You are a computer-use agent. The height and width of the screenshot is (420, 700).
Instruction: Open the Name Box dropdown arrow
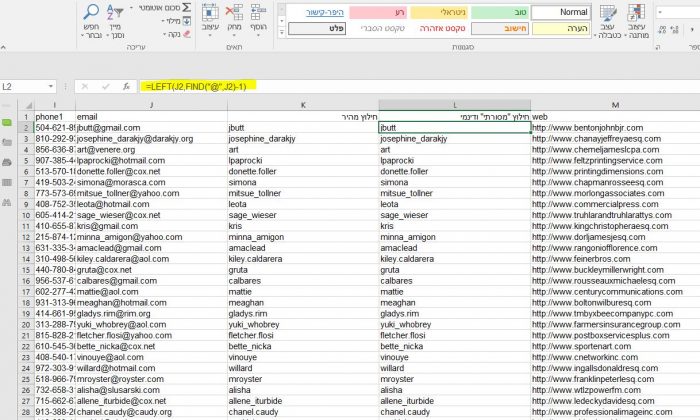coord(51,87)
